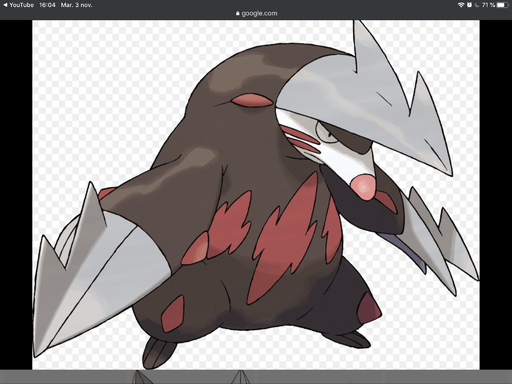512x384 pixels.
Task: Tap the 71 % battery percentage
Action: [x=488, y=5]
